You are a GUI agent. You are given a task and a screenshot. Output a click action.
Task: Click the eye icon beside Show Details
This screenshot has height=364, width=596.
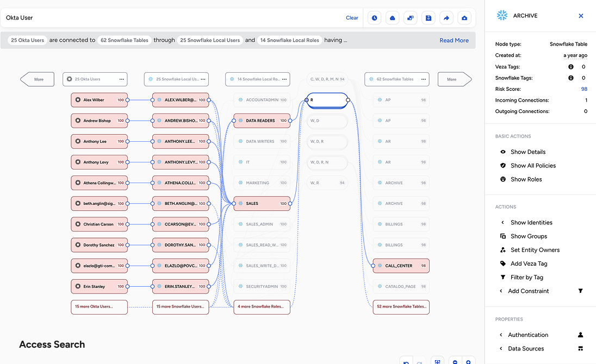click(x=503, y=152)
